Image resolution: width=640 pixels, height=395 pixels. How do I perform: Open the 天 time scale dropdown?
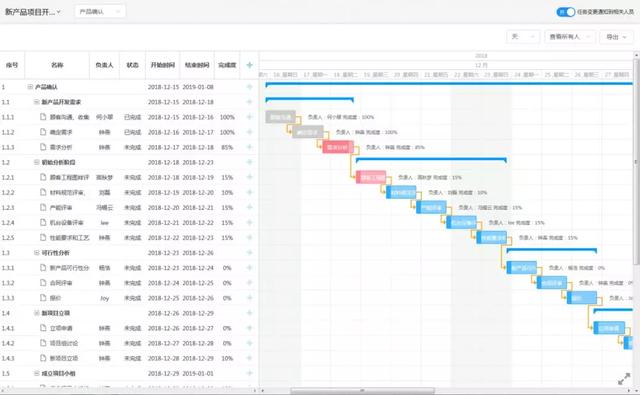(523, 37)
